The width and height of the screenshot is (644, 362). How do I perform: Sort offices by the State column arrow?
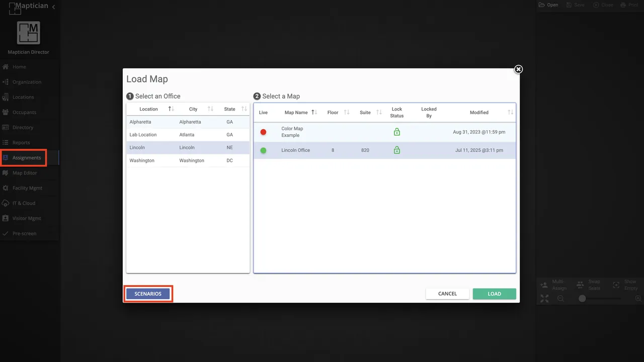click(x=244, y=109)
